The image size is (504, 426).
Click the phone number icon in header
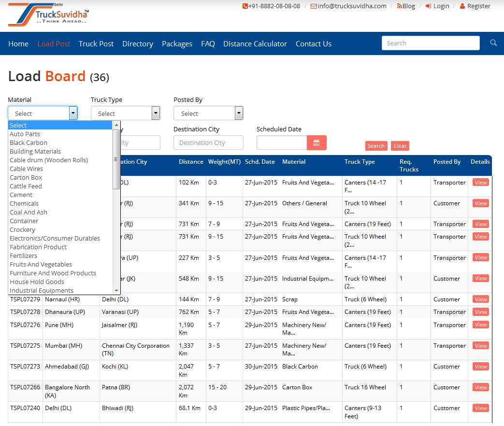245,6
